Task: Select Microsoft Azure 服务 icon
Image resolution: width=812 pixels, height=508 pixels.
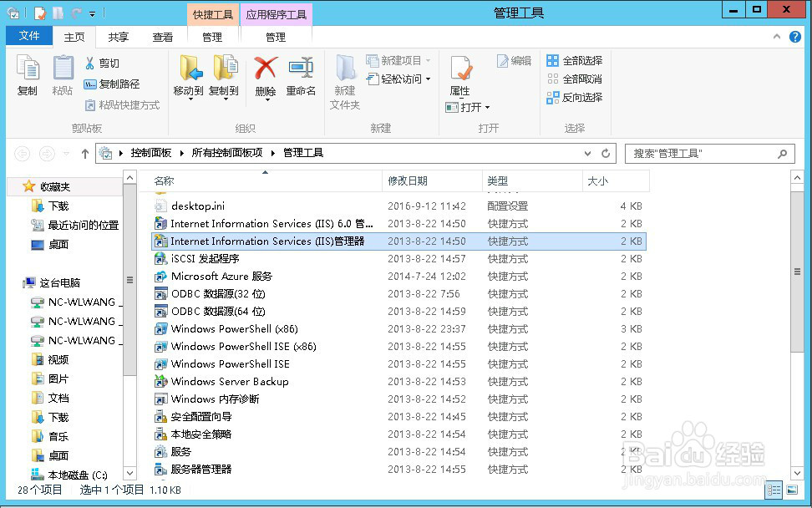Action: [161, 277]
